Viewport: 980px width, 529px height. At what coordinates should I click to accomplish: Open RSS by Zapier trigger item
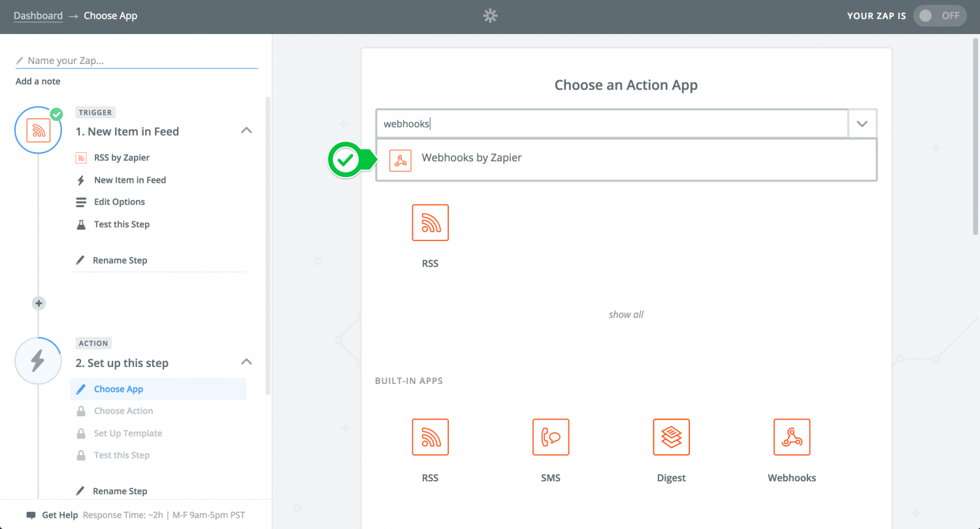coord(122,157)
